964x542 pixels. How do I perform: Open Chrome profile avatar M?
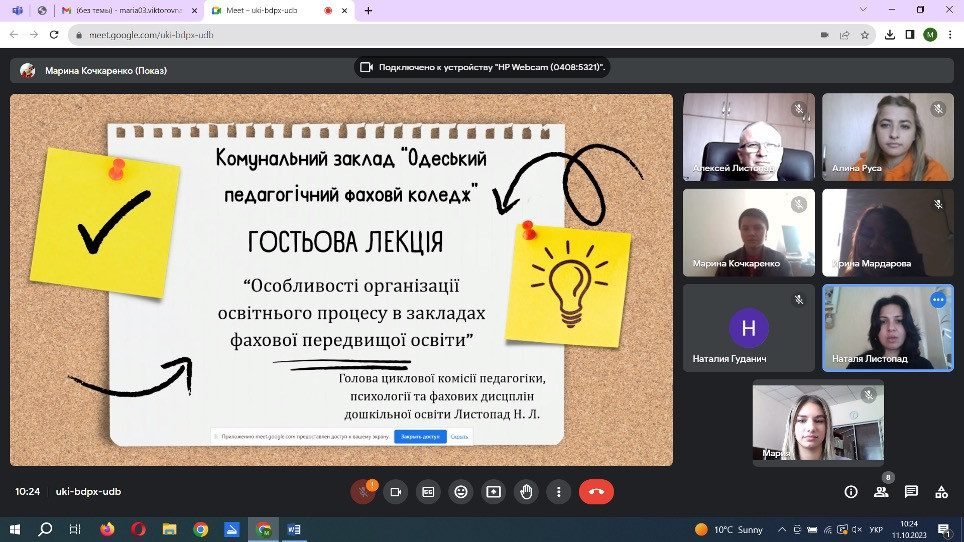930,35
